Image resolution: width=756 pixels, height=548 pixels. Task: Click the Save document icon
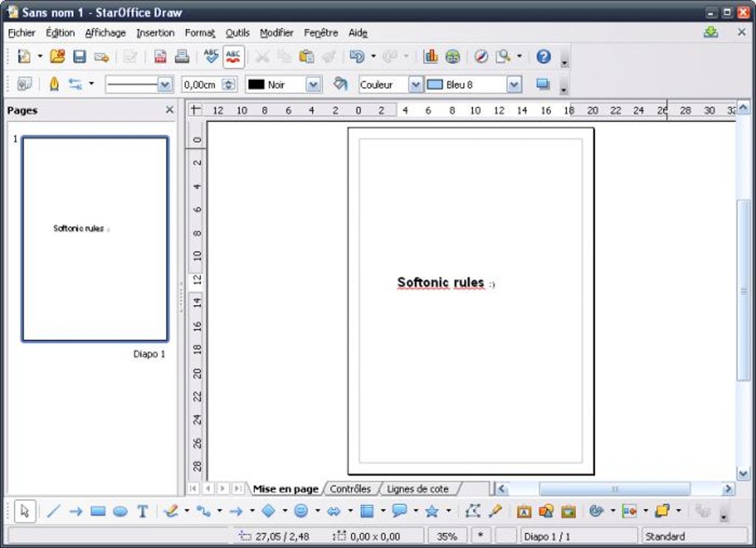pos(79,56)
